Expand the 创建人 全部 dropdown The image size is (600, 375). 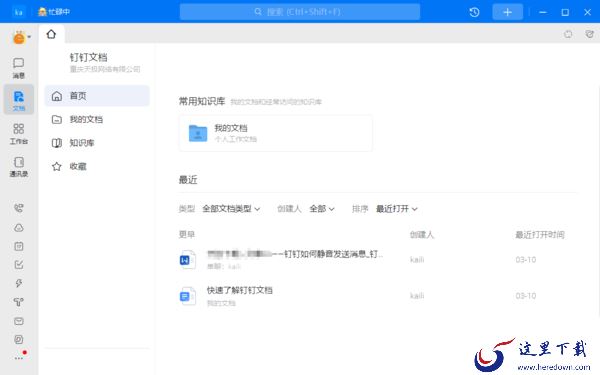coord(322,209)
